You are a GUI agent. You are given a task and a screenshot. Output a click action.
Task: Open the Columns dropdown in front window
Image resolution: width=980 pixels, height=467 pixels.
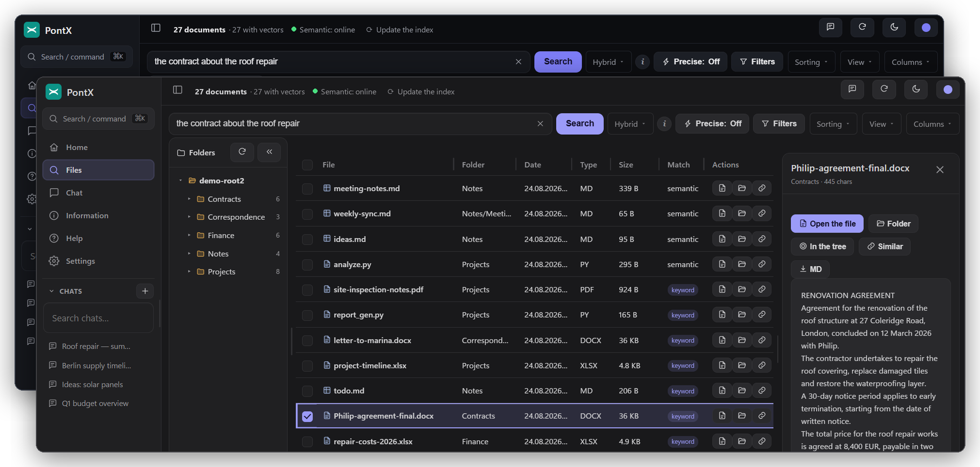932,124
